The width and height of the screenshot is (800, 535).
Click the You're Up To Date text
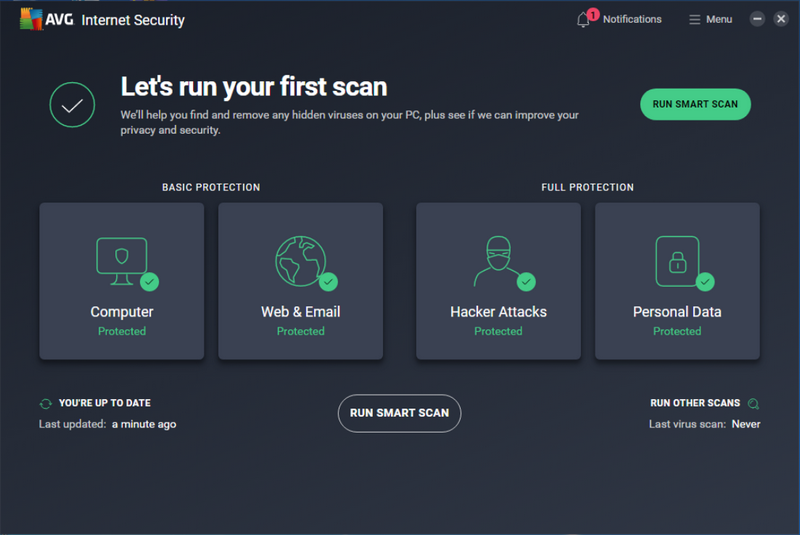105,403
